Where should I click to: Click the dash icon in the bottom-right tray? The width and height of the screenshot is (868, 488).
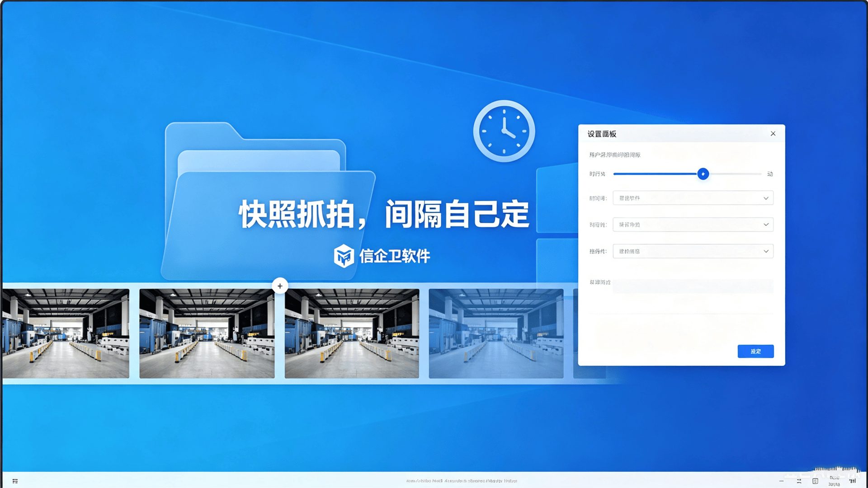tap(781, 481)
